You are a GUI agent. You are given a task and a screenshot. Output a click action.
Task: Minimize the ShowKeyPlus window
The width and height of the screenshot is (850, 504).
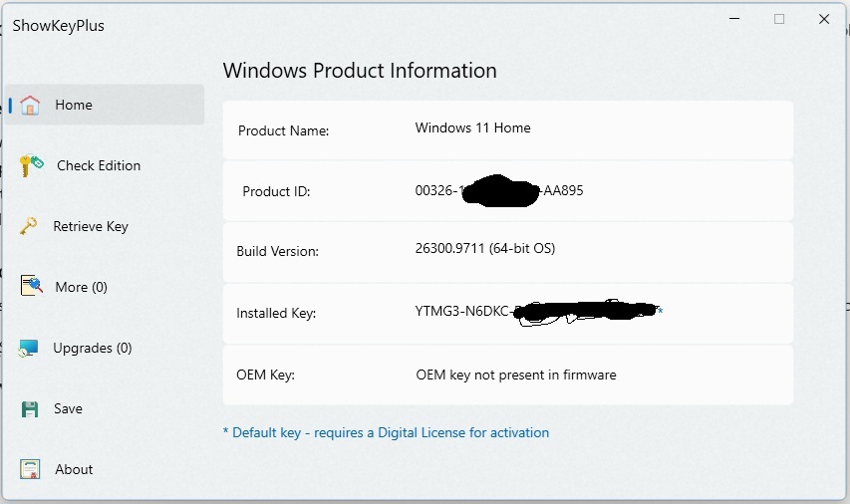pyautogui.click(x=734, y=19)
